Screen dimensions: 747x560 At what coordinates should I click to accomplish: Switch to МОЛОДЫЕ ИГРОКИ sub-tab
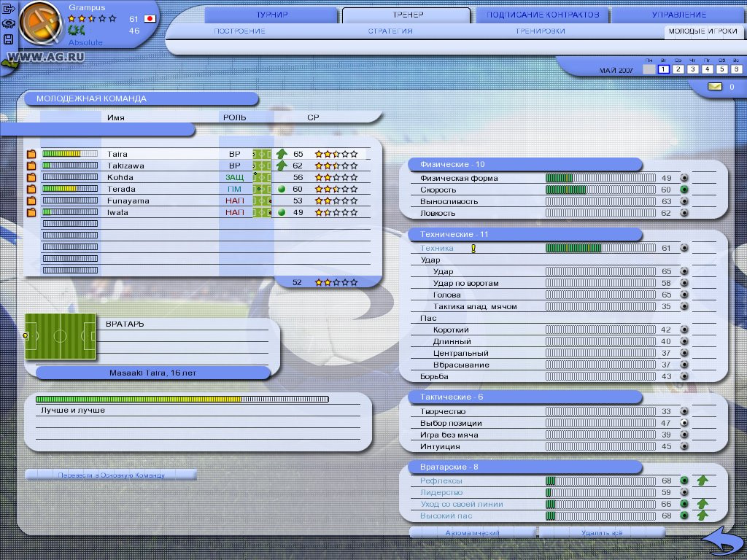(x=703, y=31)
